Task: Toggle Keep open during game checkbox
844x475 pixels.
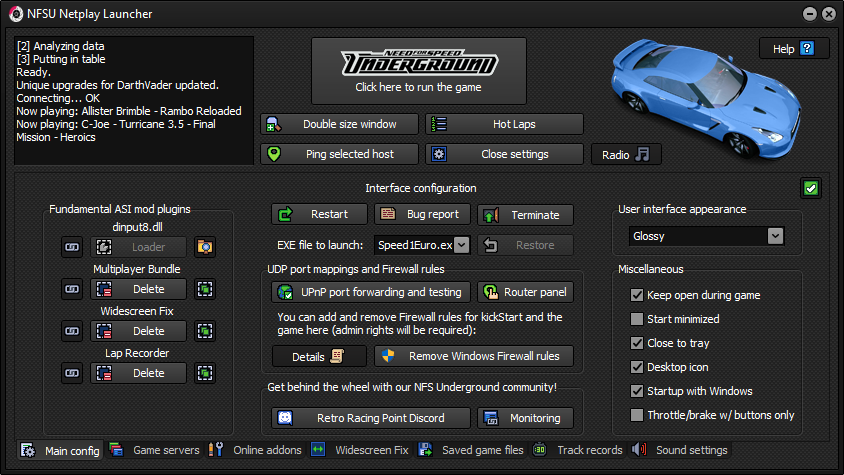Action: pyautogui.click(x=637, y=295)
